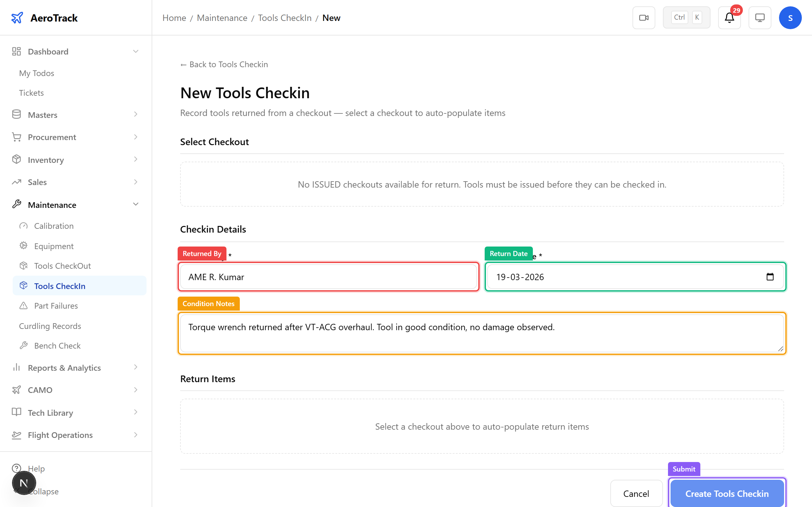
Task: Open the video call icon in the top bar
Action: pyautogui.click(x=644, y=17)
